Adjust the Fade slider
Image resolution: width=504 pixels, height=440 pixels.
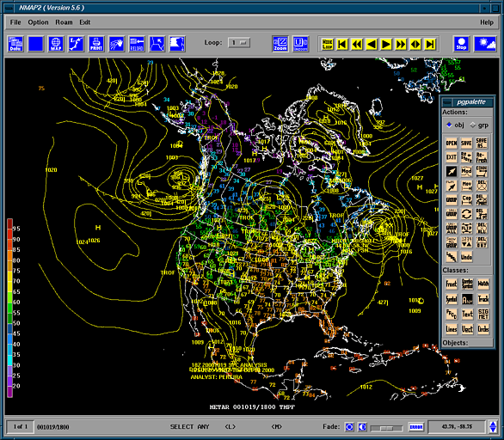[x=386, y=428]
